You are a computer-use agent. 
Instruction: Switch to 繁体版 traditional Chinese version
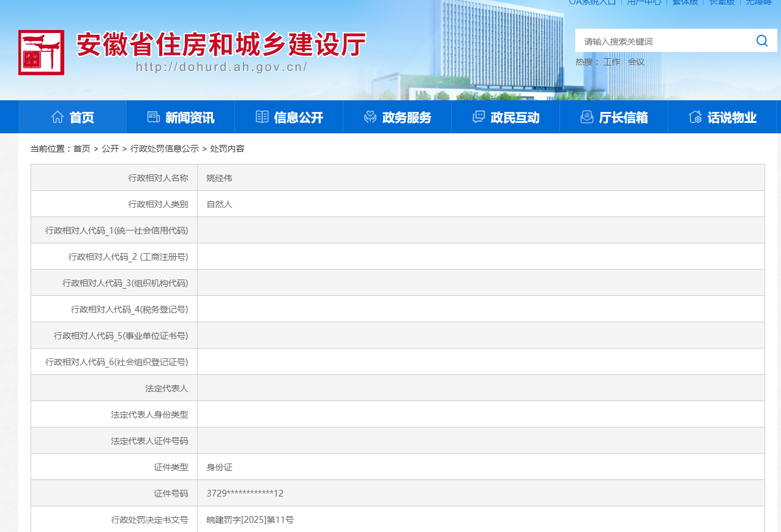685,2
